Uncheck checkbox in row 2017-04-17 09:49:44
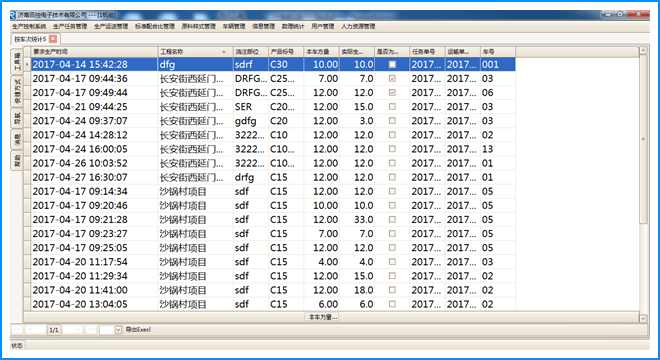The height and width of the screenshot is (360, 660). (x=392, y=93)
